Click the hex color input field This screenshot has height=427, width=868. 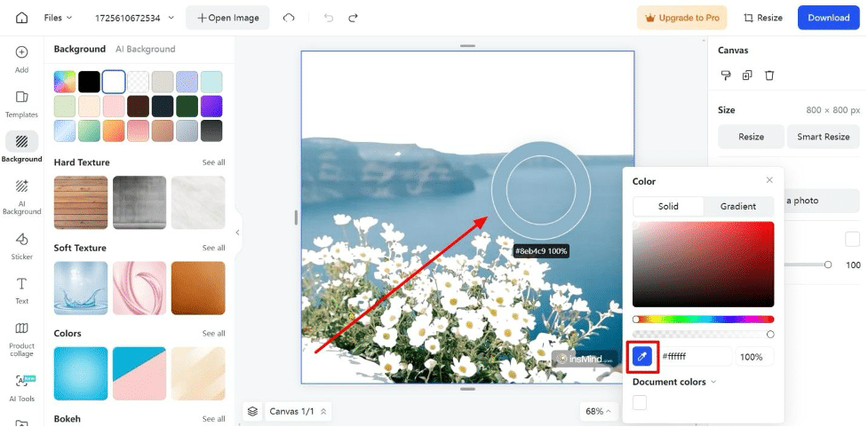coord(695,357)
